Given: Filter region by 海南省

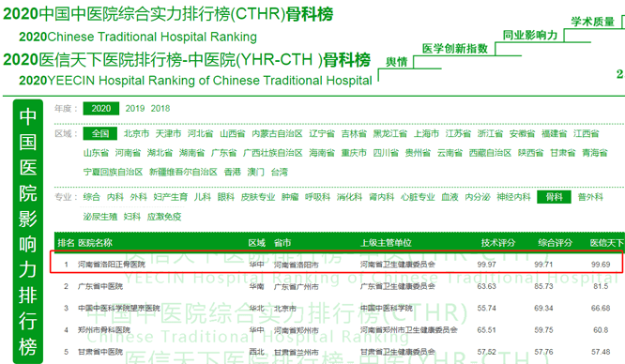Looking at the screenshot, I should pyautogui.click(x=322, y=153).
